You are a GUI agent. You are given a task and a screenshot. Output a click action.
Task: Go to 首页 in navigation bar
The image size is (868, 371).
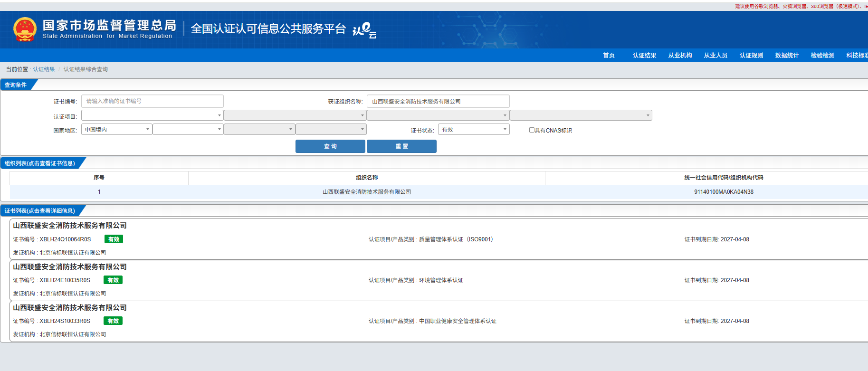coord(609,56)
